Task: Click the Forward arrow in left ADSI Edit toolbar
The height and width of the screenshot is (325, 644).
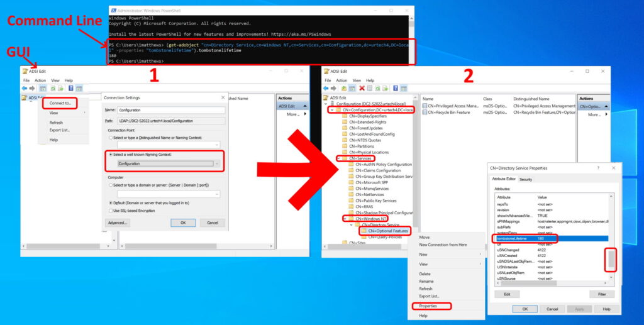Action: coord(33,88)
